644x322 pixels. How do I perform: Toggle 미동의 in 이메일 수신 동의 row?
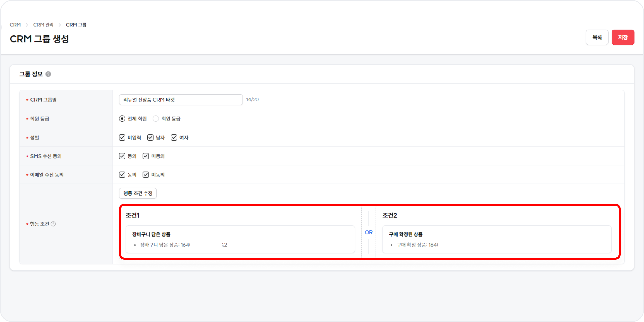(146, 174)
